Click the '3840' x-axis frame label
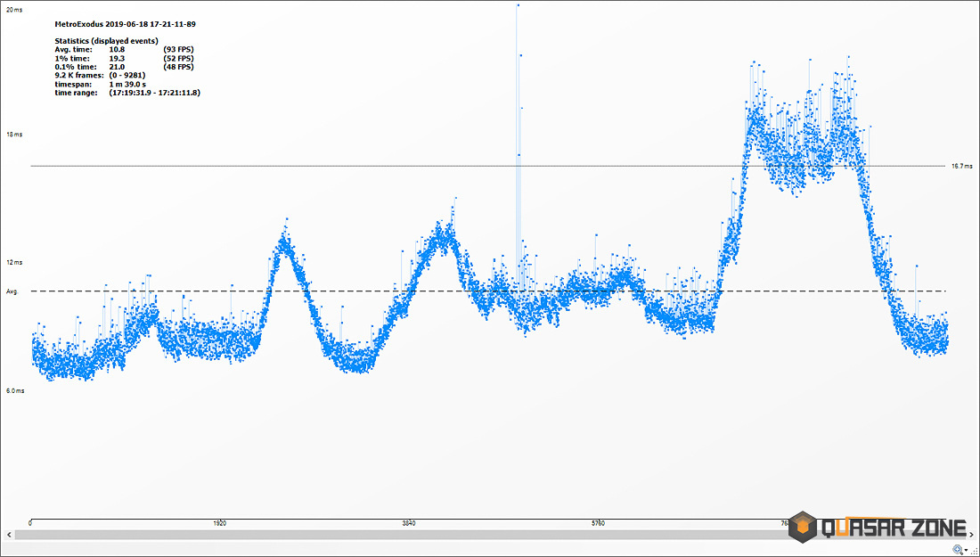This screenshot has height=557, width=980. (409, 522)
